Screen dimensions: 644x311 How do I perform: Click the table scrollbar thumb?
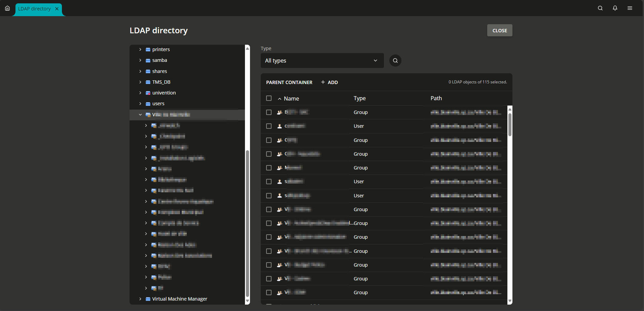[510, 125]
